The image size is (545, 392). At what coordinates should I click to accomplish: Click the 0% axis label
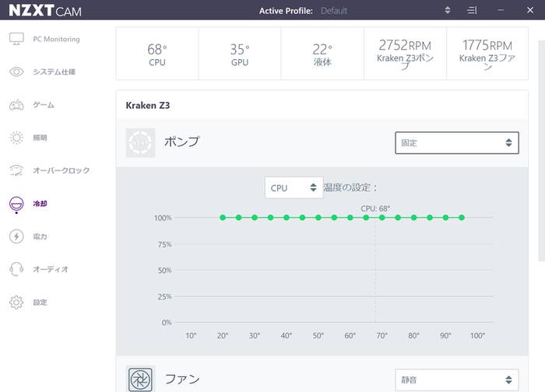(167, 323)
